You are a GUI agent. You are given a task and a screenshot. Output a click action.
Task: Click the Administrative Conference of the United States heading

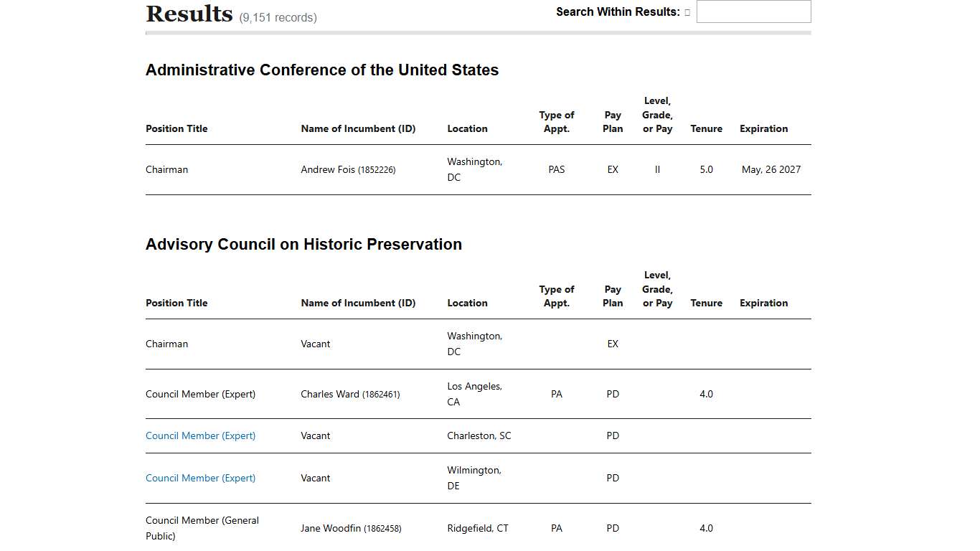pos(321,70)
